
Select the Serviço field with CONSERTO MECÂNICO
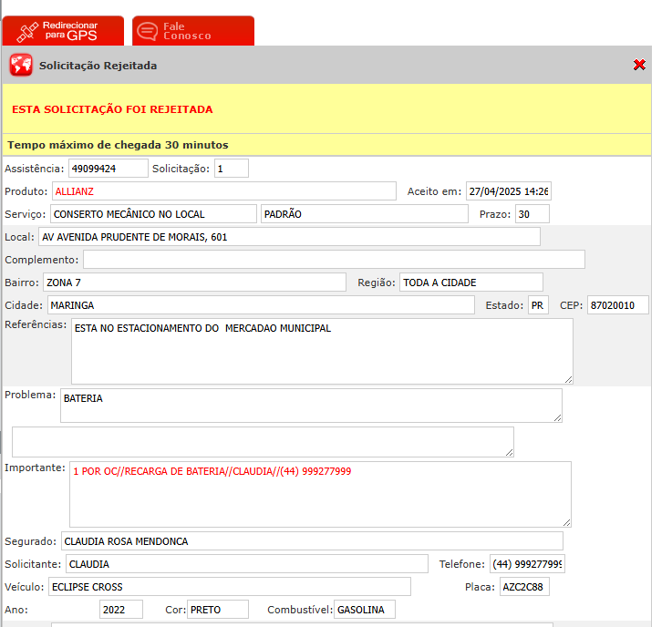coord(153,214)
